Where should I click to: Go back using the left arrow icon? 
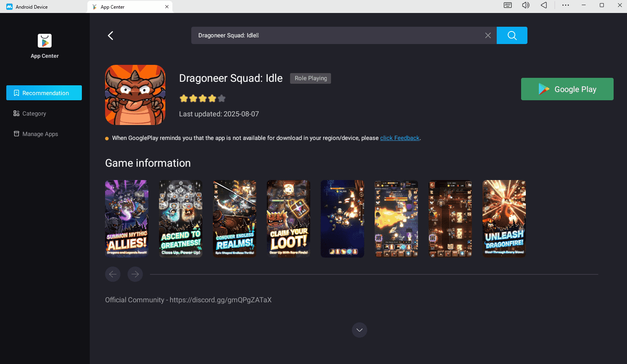click(x=111, y=35)
